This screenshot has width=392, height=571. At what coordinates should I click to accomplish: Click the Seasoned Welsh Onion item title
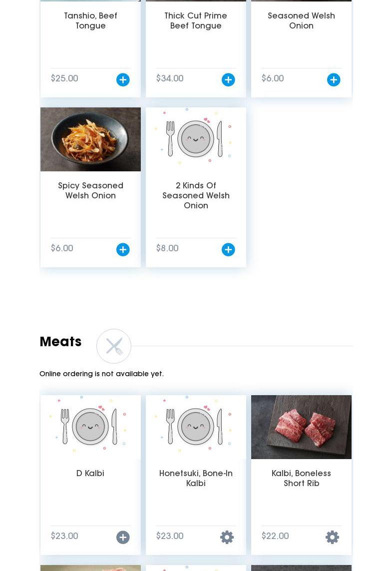[302, 21]
